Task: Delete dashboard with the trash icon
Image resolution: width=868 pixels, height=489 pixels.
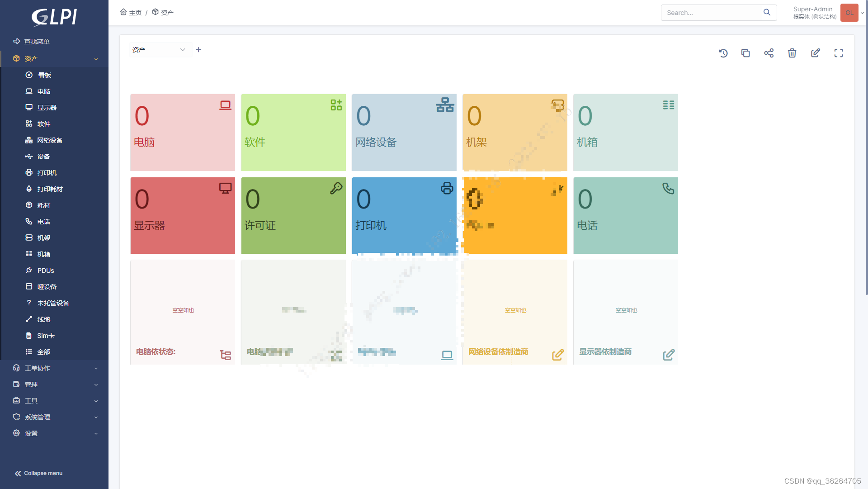Action: pos(792,53)
